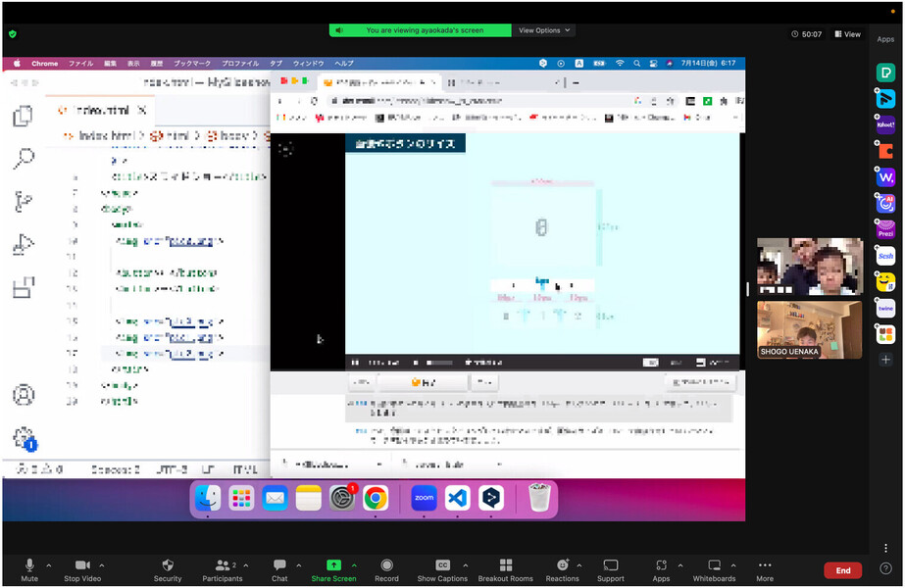Launch the Prezi app
This screenshot has width=905, height=588.
[x=885, y=229]
